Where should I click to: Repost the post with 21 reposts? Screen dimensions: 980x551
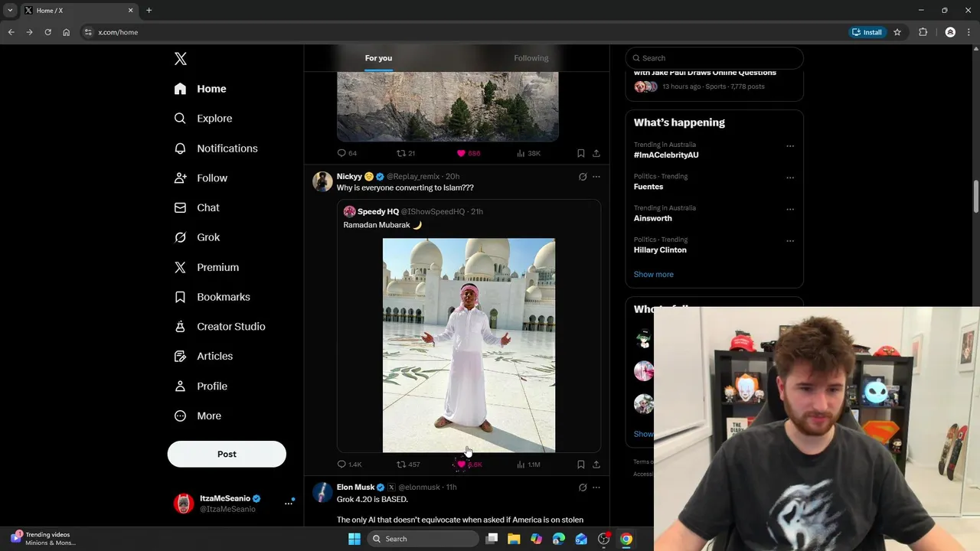point(406,153)
